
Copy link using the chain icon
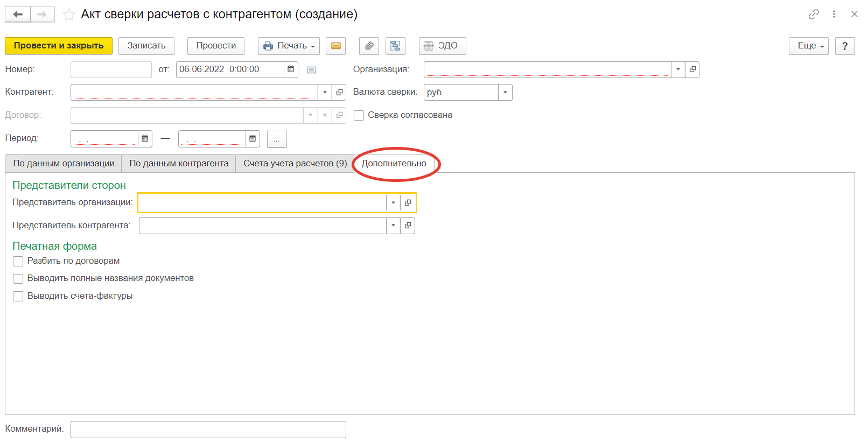pyautogui.click(x=813, y=15)
